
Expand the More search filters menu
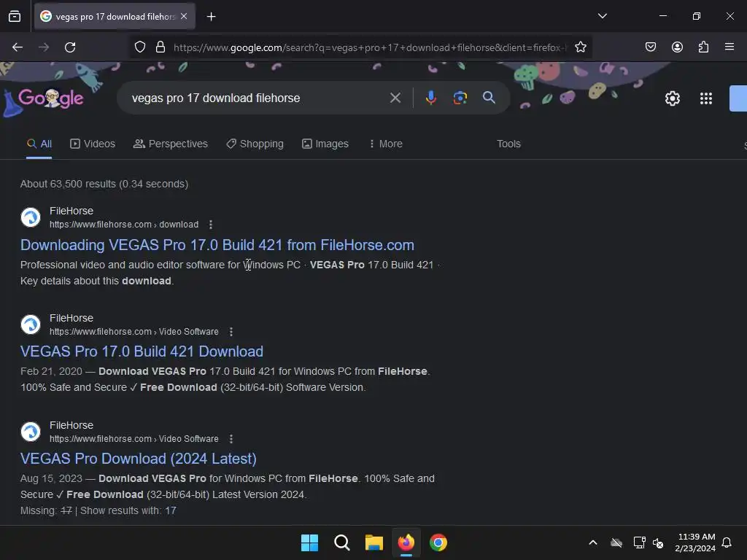(386, 144)
